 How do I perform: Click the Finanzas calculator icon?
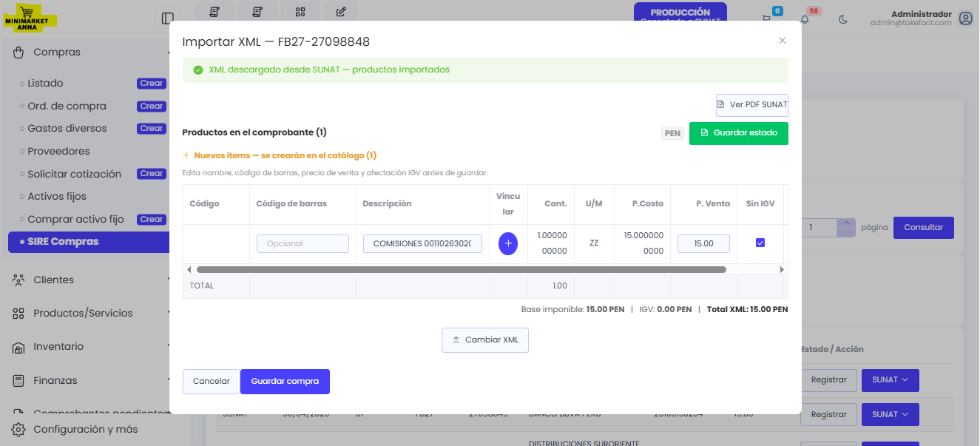[x=18, y=380]
